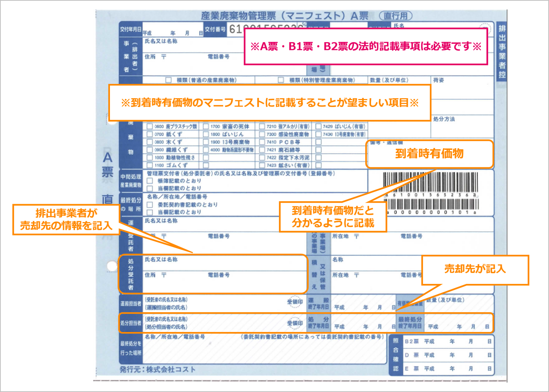Check the 廃プラスチック類 box
This screenshot has height=392, width=549.
(150, 126)
